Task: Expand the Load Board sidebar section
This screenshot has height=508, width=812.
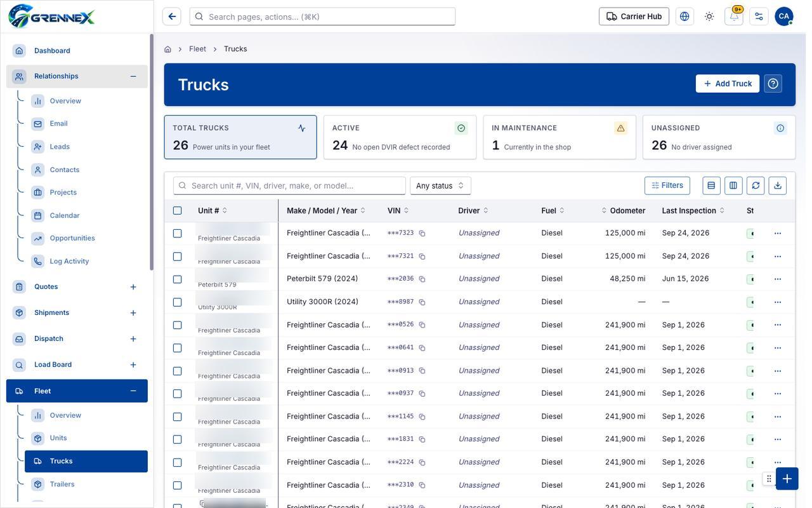Action: point(133,365)
